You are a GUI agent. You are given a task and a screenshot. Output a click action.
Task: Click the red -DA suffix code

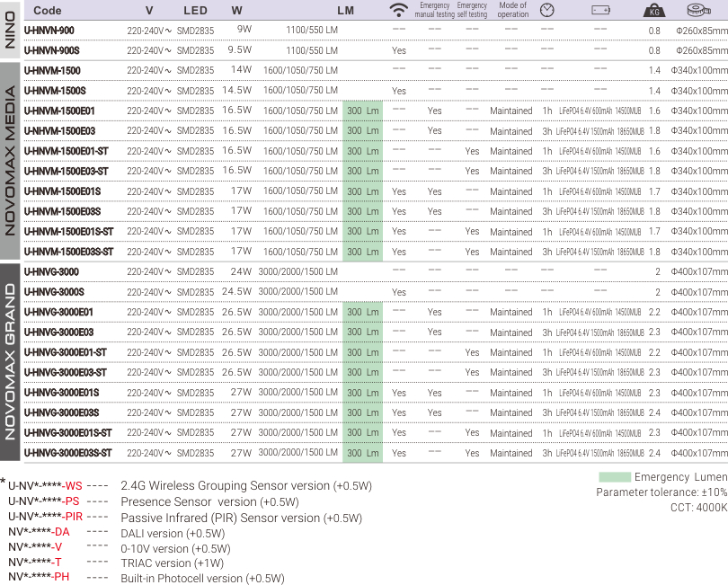point(61,532)
